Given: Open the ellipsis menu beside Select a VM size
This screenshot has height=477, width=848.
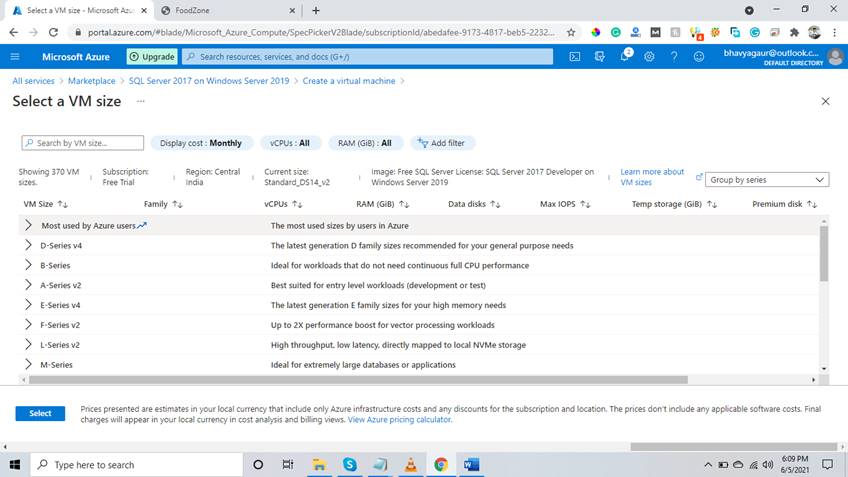Looking at the screenshot, I should point(141,101).
